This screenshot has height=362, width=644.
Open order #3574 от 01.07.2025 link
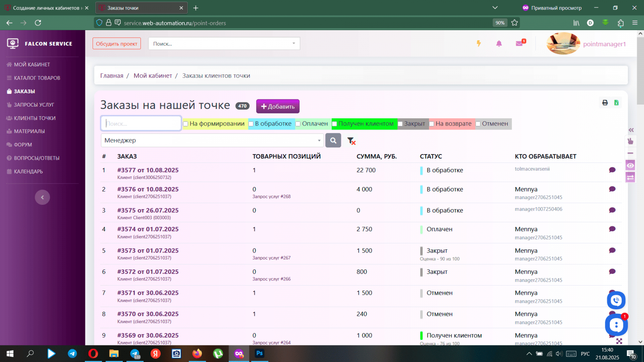148,229
